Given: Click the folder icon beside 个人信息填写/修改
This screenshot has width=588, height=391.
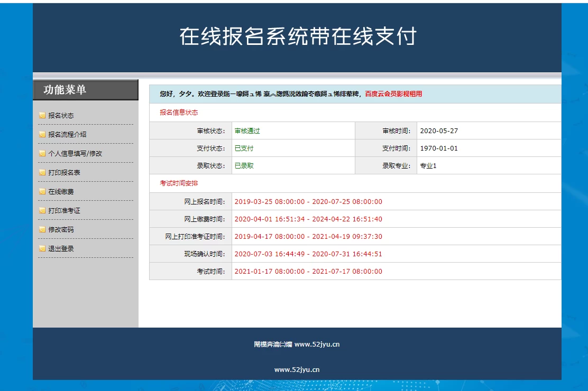Looking at the screenshot, I should click(x=42, y=153).
